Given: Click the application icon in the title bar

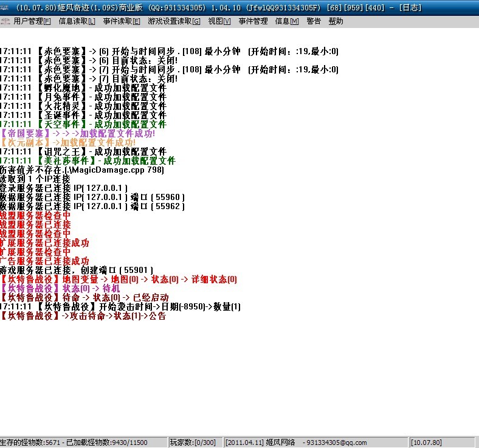Looking at the screenshot, I should tap(5, 8).
